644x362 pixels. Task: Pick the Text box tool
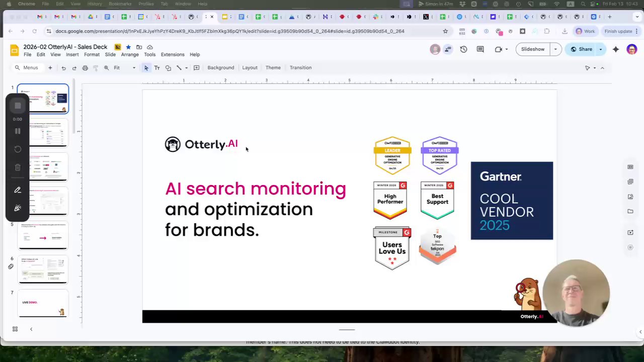point(157,68)
